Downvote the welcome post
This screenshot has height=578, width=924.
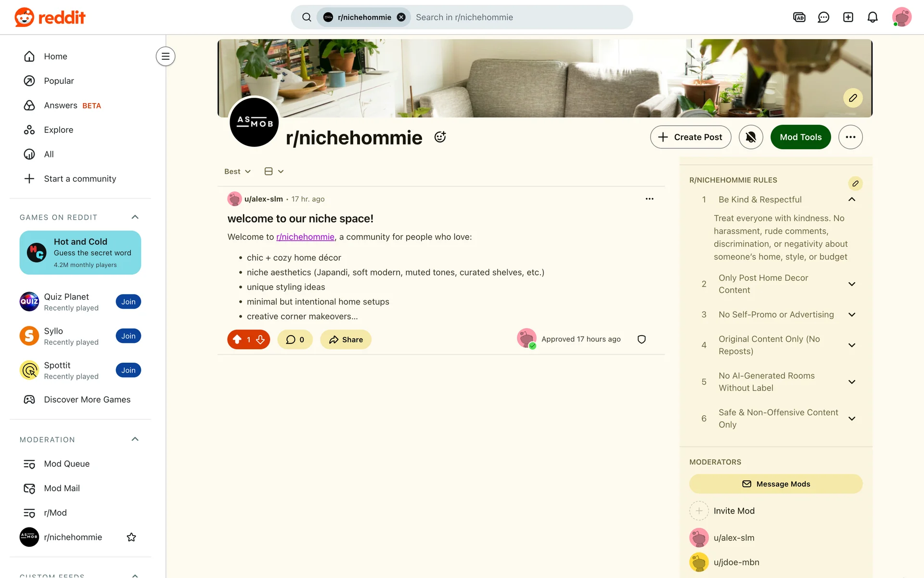tap(260, 340)
